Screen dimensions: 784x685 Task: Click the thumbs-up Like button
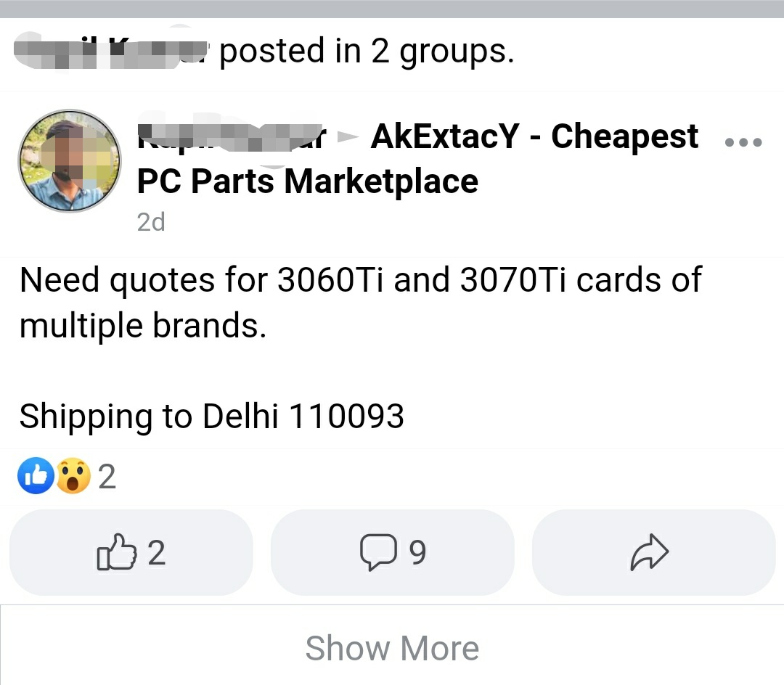click(131, 552)
